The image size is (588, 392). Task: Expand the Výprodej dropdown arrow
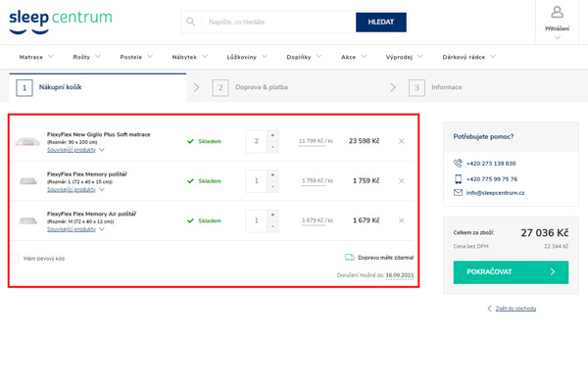point(420,56)
